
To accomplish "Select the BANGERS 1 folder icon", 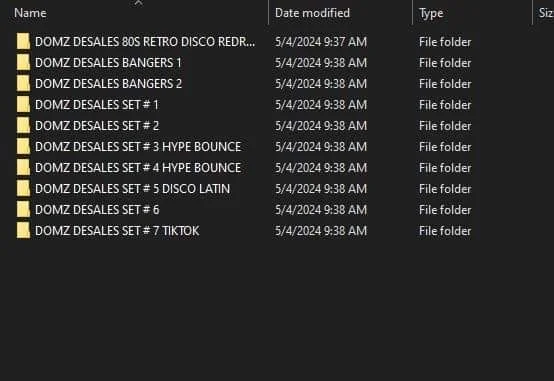I will 23,63.
